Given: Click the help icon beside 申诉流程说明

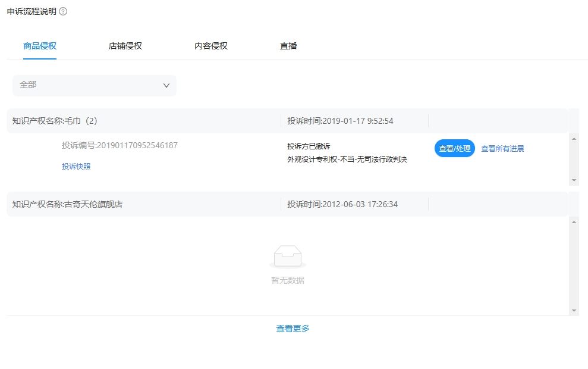Looking at the screenshot, I should coord(63,11).
